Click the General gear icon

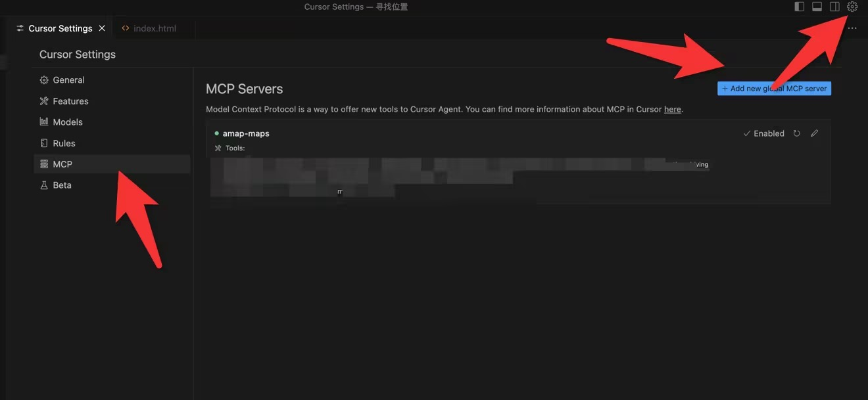coord(44,80)
